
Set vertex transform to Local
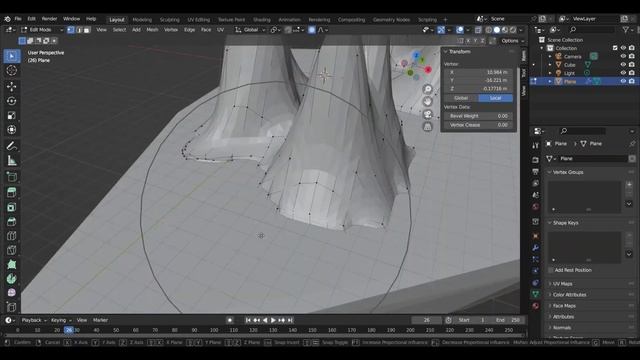496,98
